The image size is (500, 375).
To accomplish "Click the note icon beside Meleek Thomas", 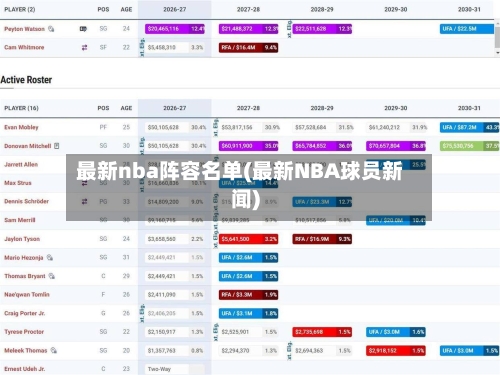I will (54, 350).
